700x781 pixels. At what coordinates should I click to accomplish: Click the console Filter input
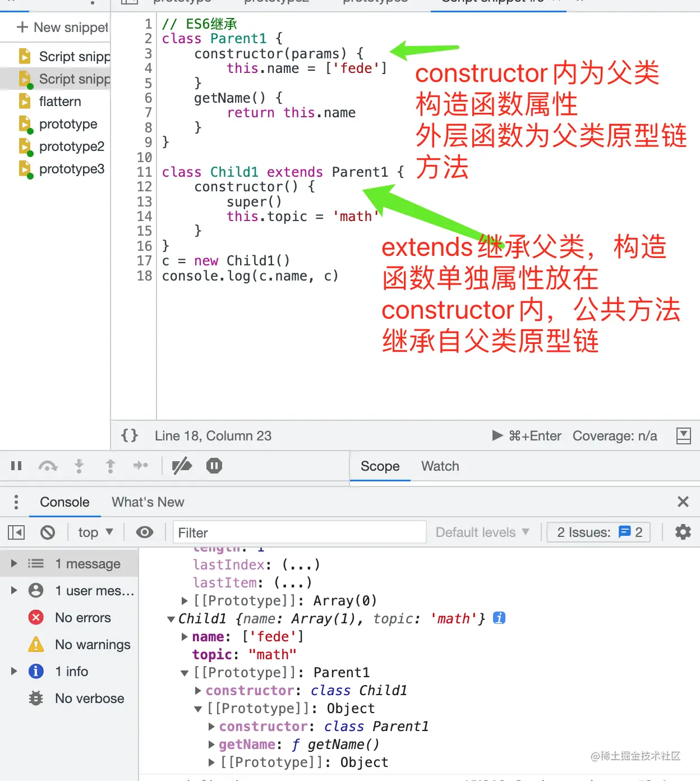[x=300, y=532]
